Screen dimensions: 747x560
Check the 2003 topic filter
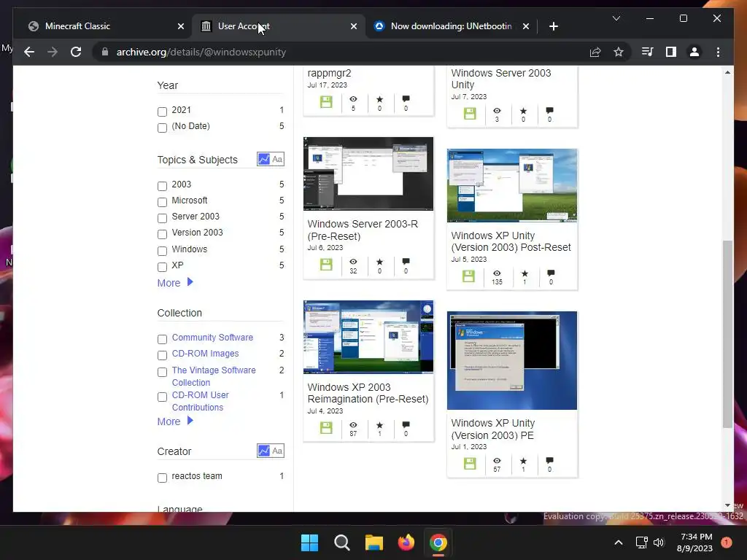click(163, 186)
